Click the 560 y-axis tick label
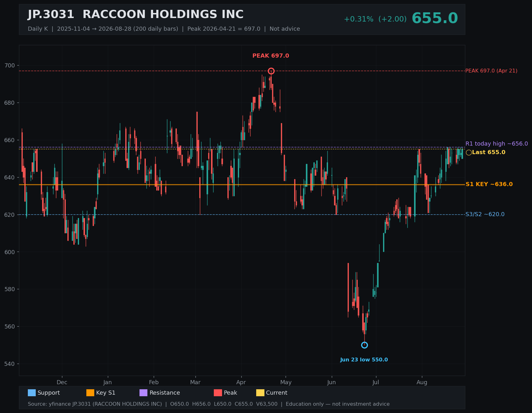 [10, 327]
